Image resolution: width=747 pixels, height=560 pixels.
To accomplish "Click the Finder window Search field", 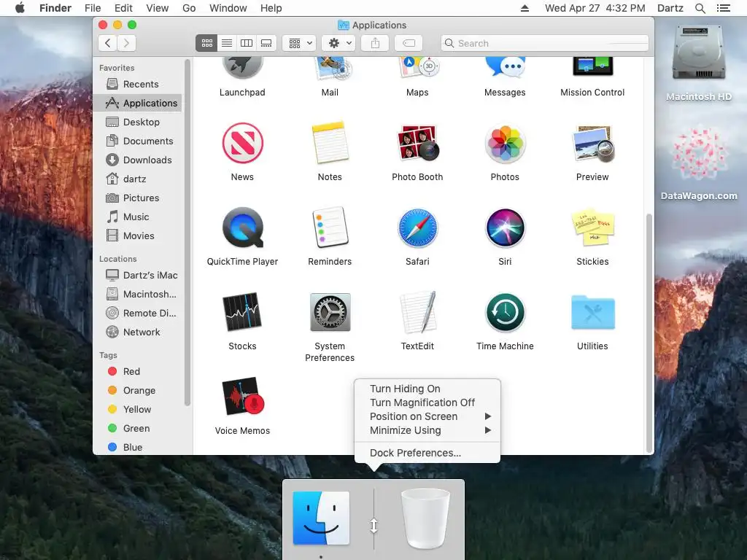I will click(544, 43).
